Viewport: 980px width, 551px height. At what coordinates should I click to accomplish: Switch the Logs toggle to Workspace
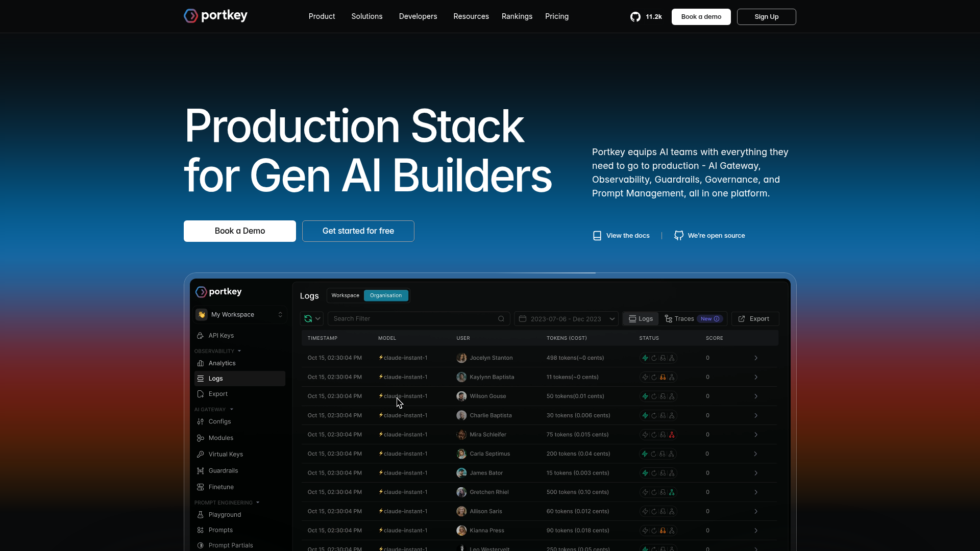pyautogui.click(x=345, y=295)
